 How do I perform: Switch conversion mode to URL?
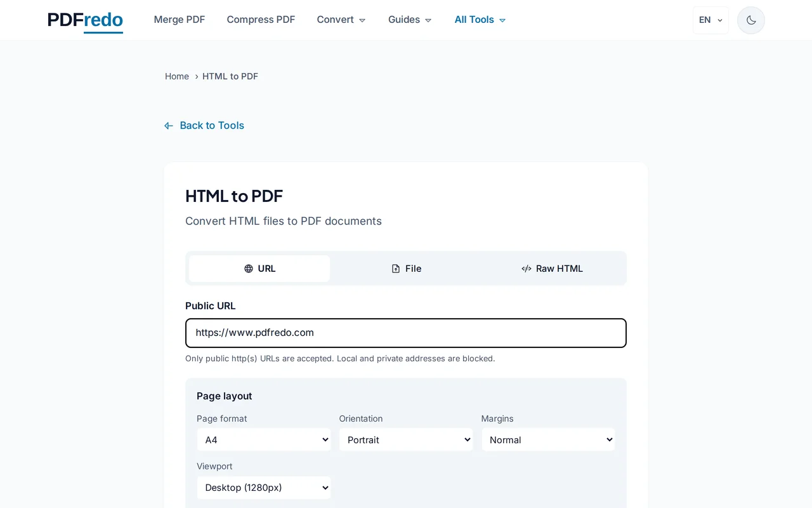click(x=259, y=269)
